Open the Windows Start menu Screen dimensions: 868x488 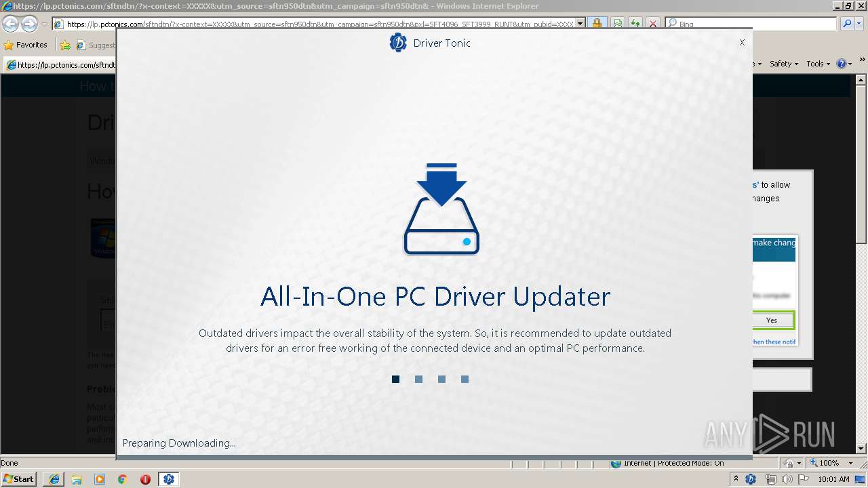pyautogui.click(x=18, y=479)
